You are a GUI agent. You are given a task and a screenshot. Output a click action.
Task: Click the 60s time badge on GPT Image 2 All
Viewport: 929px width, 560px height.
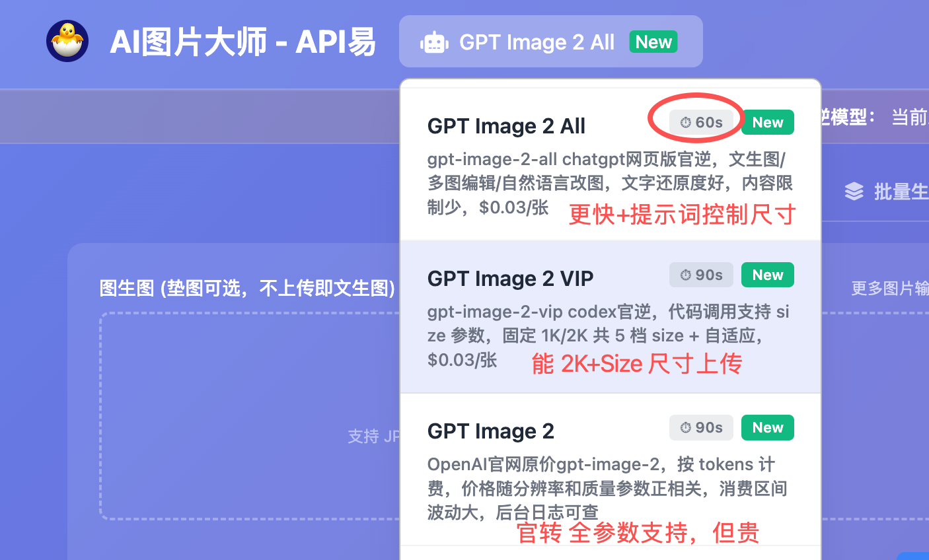tap(701, 122)
